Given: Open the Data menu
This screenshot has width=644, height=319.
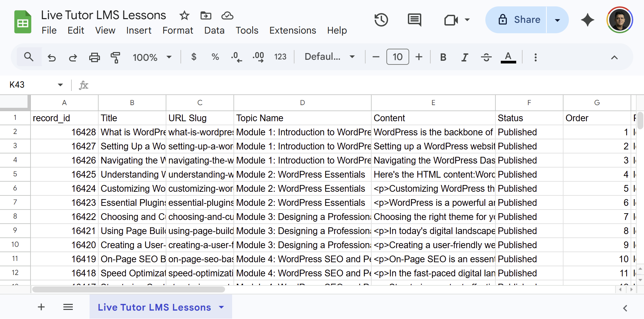Looking at the screenshot, I should click(x=214, y=30).
